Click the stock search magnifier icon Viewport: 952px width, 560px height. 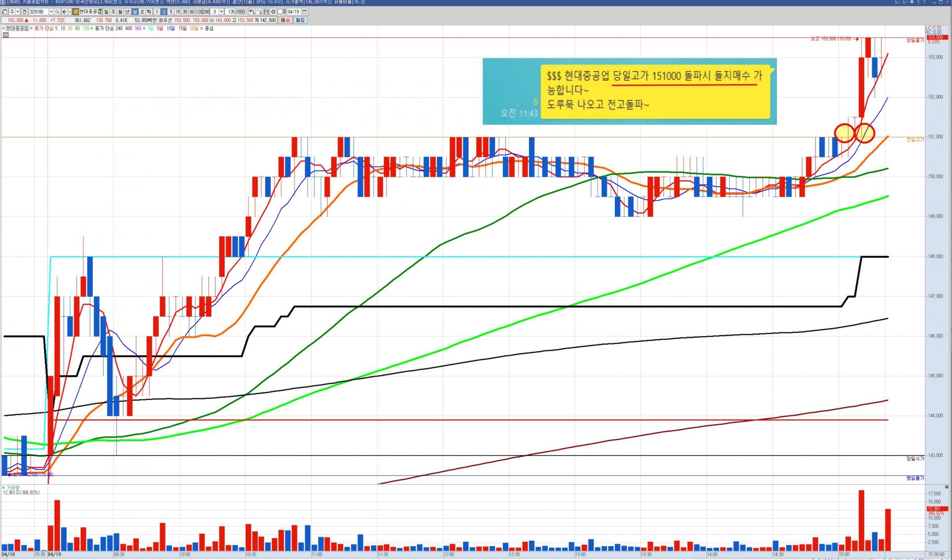(57, 12)
